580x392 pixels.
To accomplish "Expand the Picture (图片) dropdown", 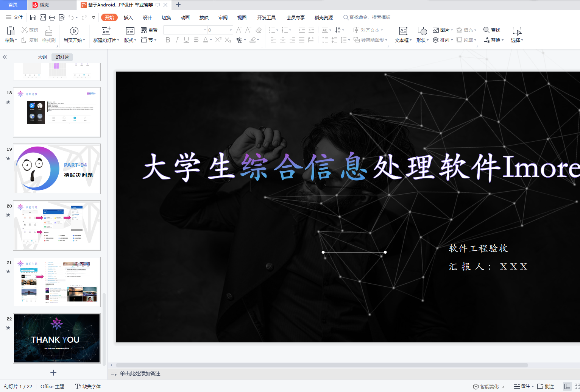I will (443, 30).
